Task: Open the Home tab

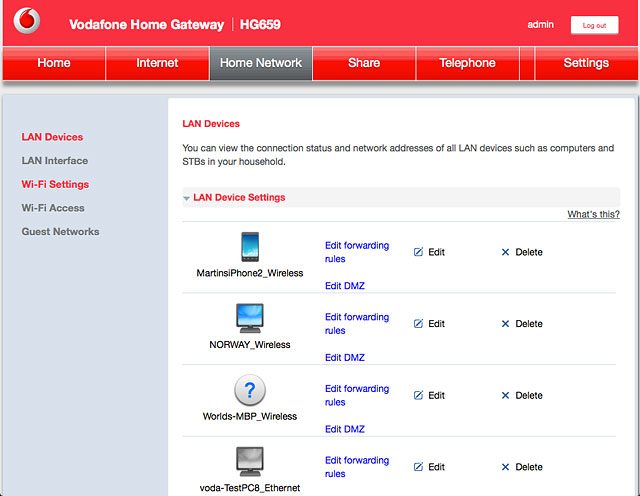Action: [x=54, y=63]
